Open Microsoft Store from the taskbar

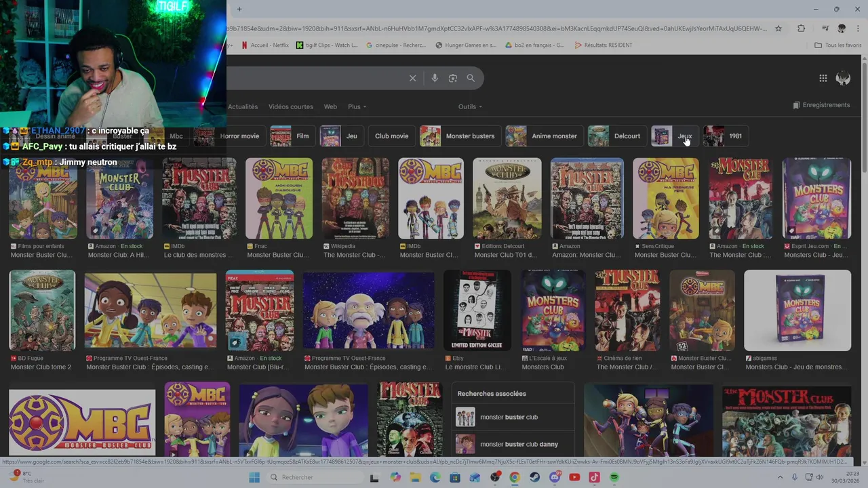pos(455,477)
